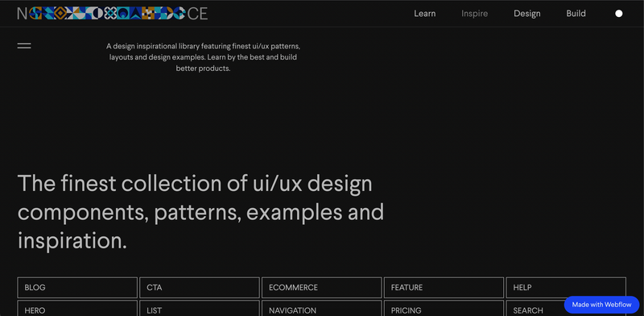
Task: Select the FEATURE category box
Action: pos(444,288)
